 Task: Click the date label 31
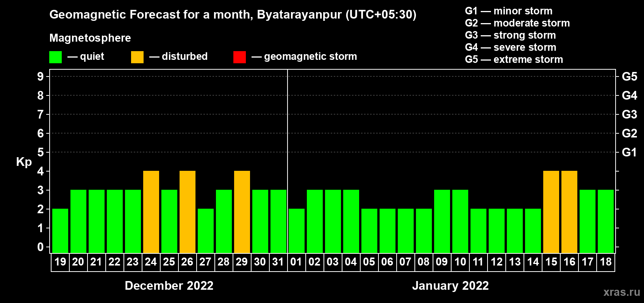(278, 262)
